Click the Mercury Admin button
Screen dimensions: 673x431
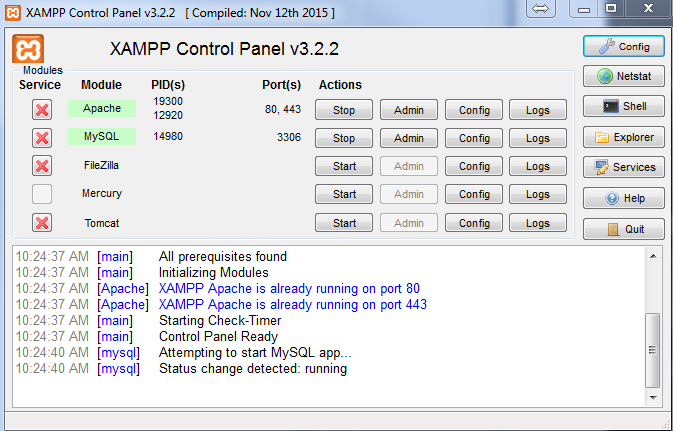pyautogui.click(x=409, y=194)
